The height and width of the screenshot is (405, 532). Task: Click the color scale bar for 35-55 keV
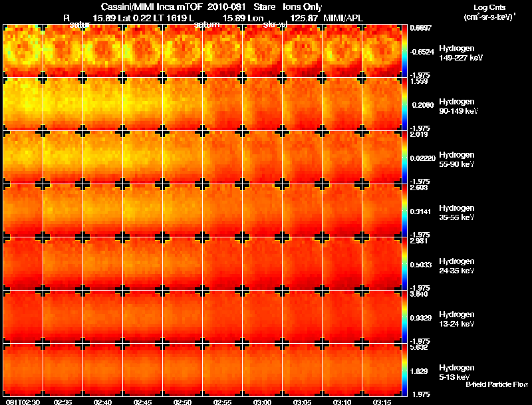[404, 211]
